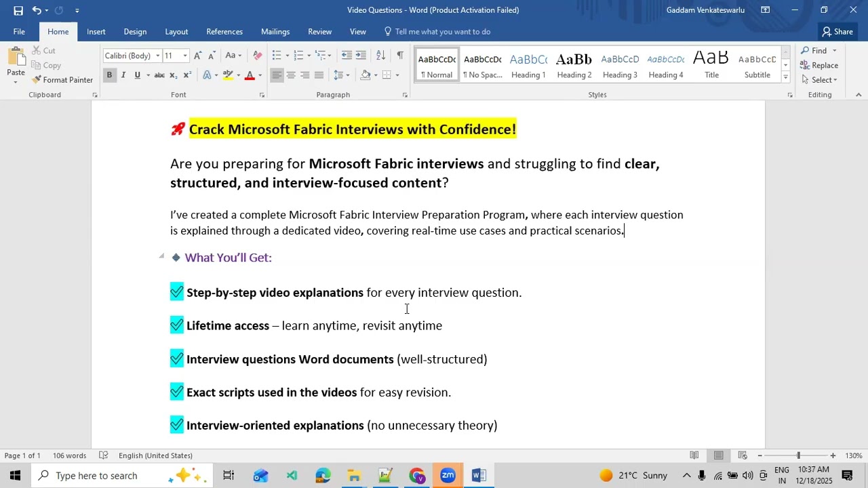Image resolution: width=868 pixels, height=488 pixels.
Task: Toggle Italic formatting
Action: (123, 75)
